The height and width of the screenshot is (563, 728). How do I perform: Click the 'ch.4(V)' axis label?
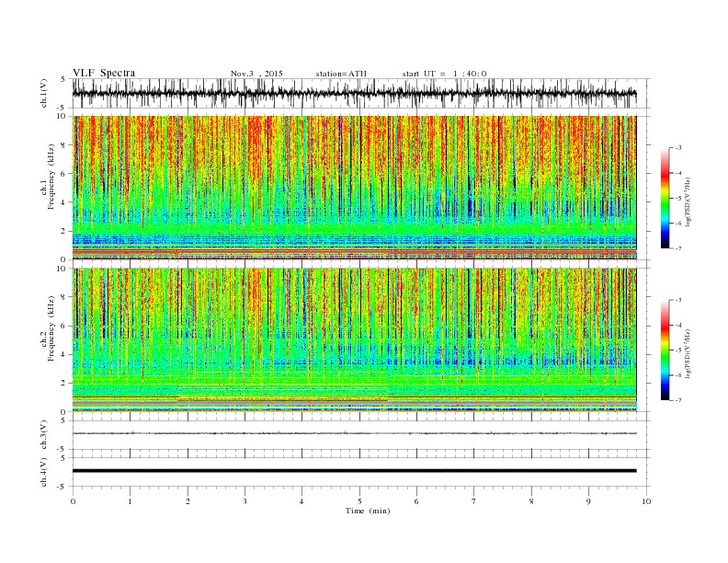(44, 472)
